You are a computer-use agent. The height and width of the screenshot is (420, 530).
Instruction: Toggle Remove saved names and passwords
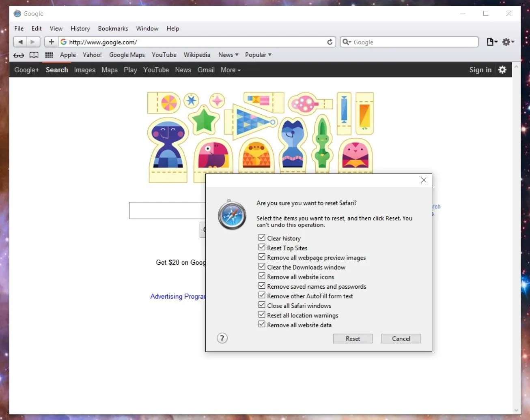(262, 286)
